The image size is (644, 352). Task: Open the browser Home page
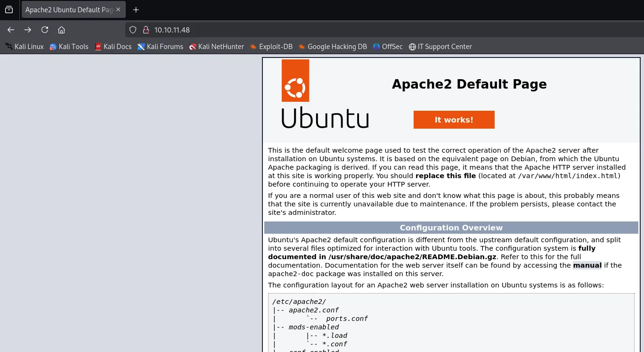[x=61, y=30]
